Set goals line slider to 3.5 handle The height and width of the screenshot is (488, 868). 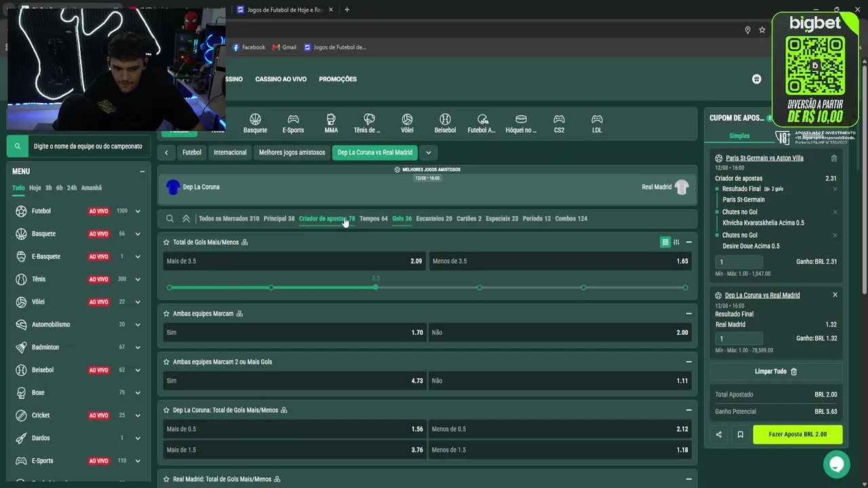376,287
